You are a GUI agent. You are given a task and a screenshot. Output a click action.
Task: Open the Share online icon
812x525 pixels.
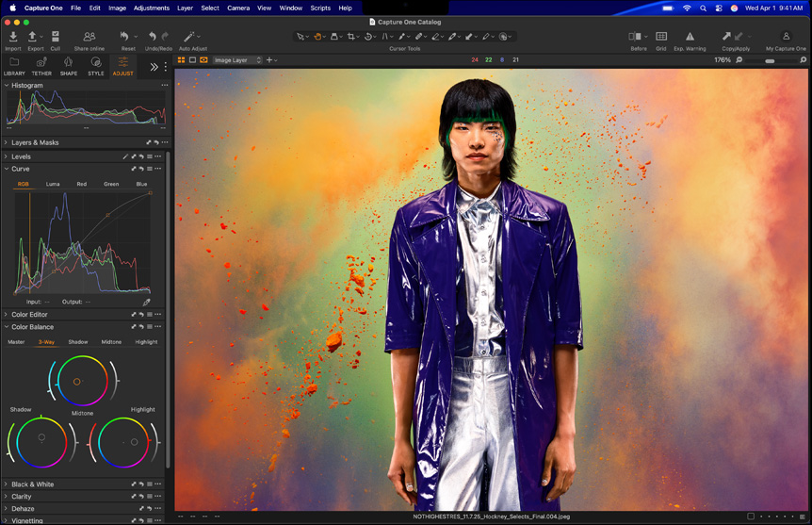pyautogui.click(x=89, y=37)
